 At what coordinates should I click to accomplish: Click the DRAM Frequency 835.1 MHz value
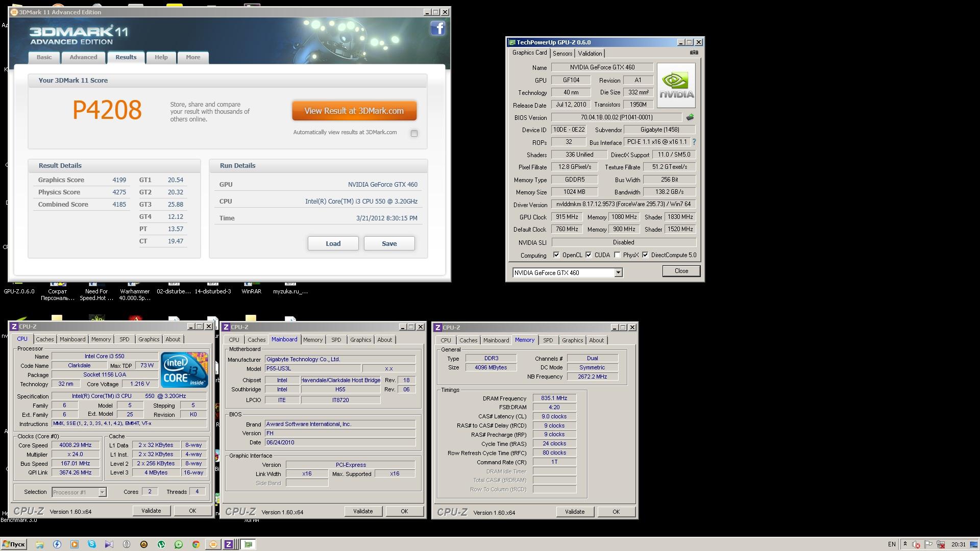pyautogui.click(x=554, y=398)
